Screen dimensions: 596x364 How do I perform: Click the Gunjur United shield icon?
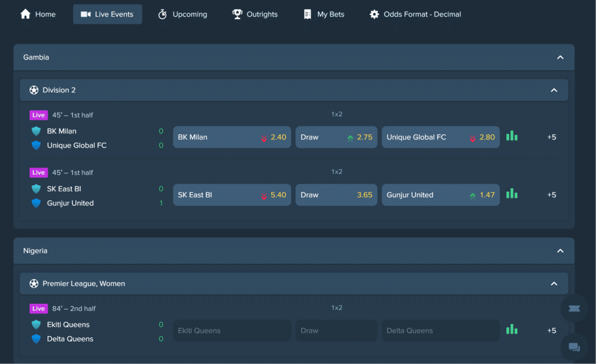[x=36, y=203]
